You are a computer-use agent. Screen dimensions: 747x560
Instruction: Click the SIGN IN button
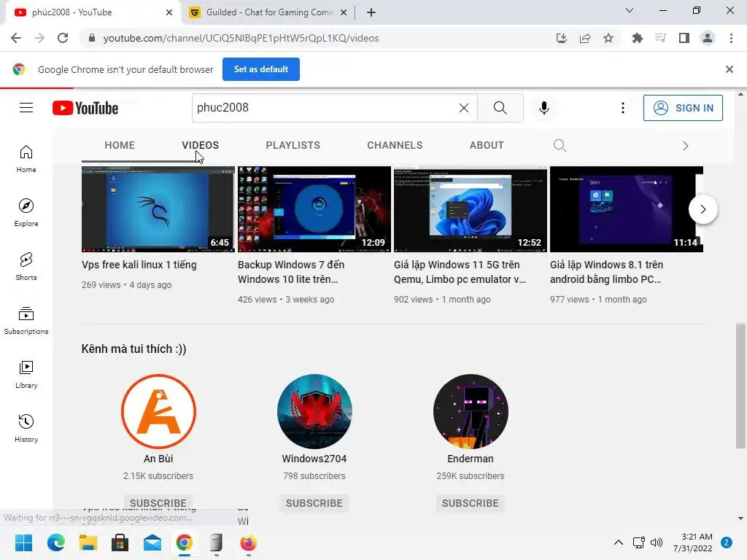pyautogui.click(x=683, y=108)
